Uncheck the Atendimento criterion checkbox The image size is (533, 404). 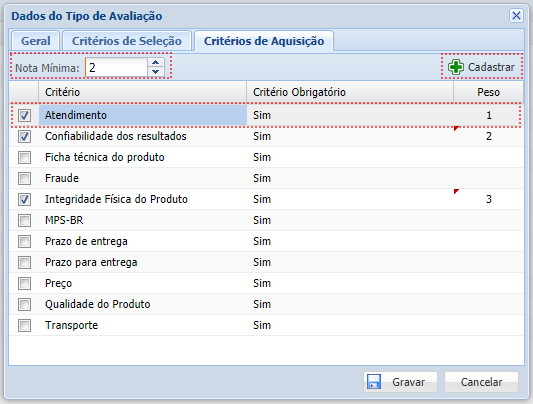pos(24,115)
